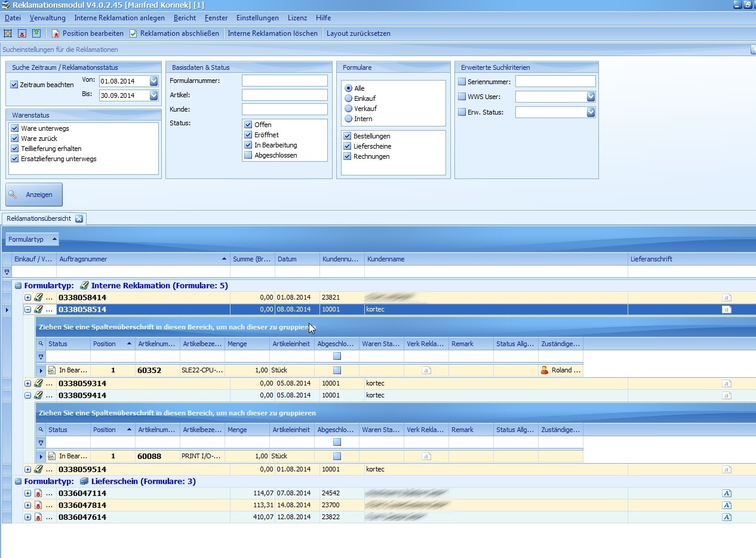Click the note icon in row 0338059314
The height and width of the screenshot is (558, 756).
[727, 383]
